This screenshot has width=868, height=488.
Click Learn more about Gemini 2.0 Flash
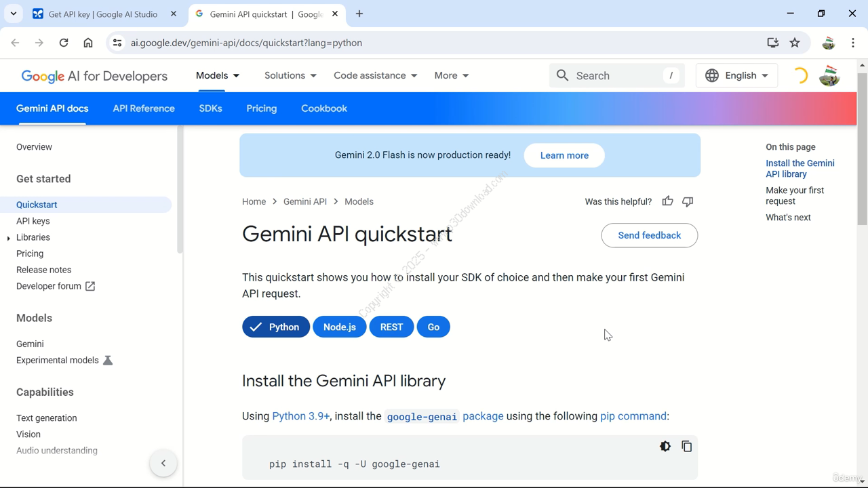click(x=564, y=155)
